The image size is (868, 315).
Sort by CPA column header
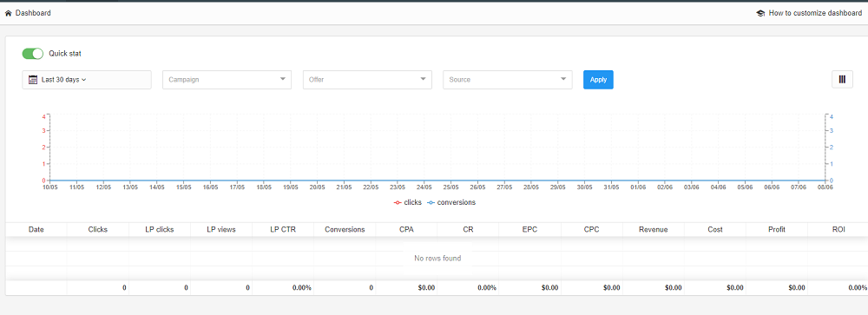(406, 229)
